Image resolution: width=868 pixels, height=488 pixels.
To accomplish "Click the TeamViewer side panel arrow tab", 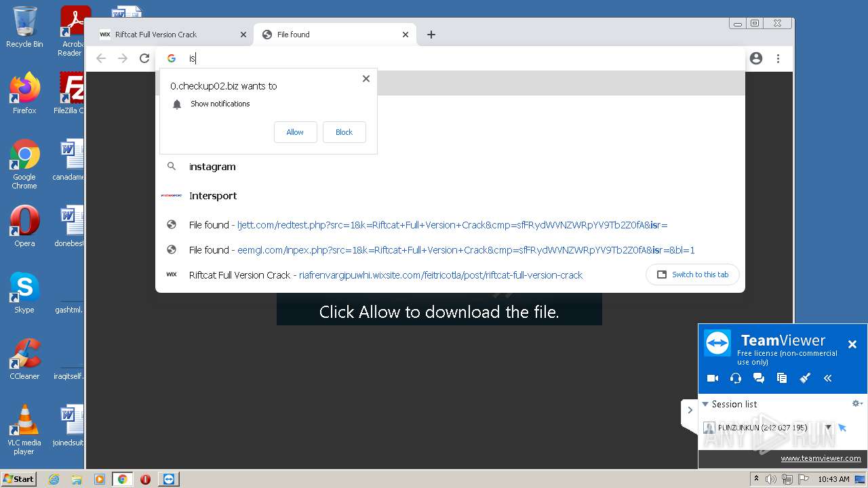I will tap(690, 410).
